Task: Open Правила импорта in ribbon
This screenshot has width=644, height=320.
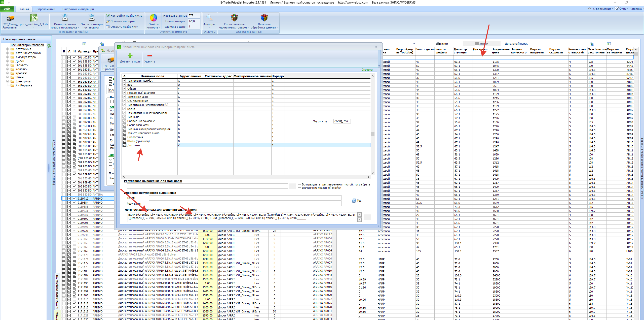Action: coord(120,21)
